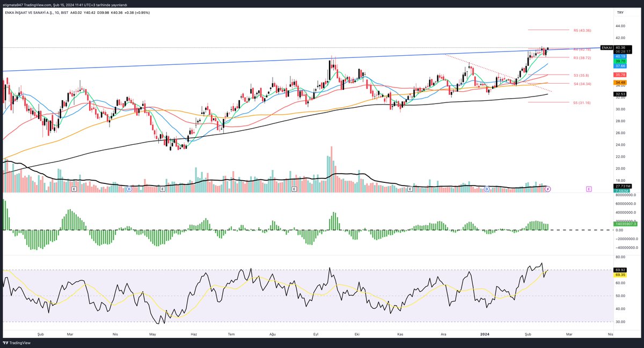
Task: Click the 22.00 price axis label
Action: (620, 157)
